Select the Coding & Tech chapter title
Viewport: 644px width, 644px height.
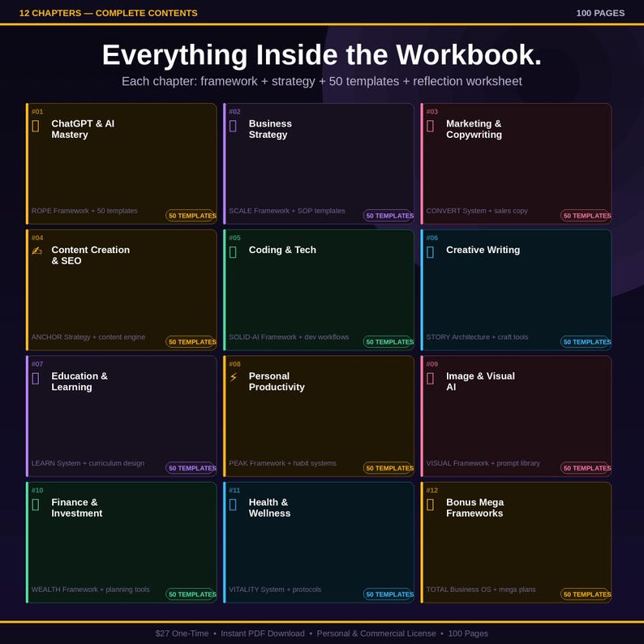coord(282,250)
